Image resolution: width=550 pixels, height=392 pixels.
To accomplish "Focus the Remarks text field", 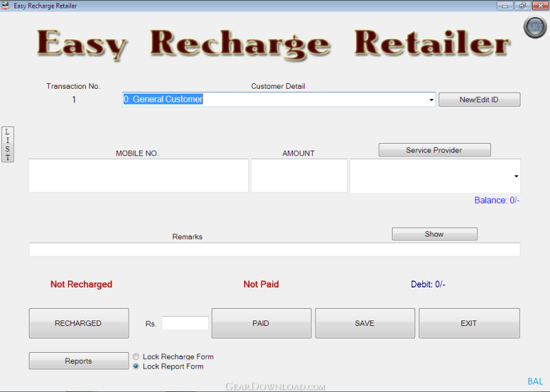I will click(274, 250).
